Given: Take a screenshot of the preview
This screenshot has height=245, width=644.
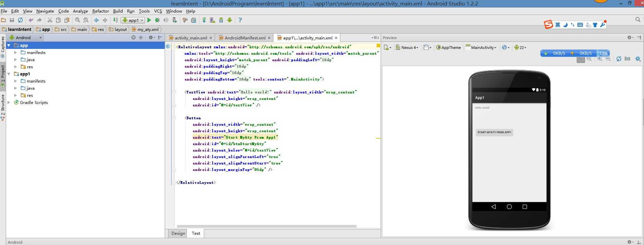Looking at the screenshot, I should [627, 59].
